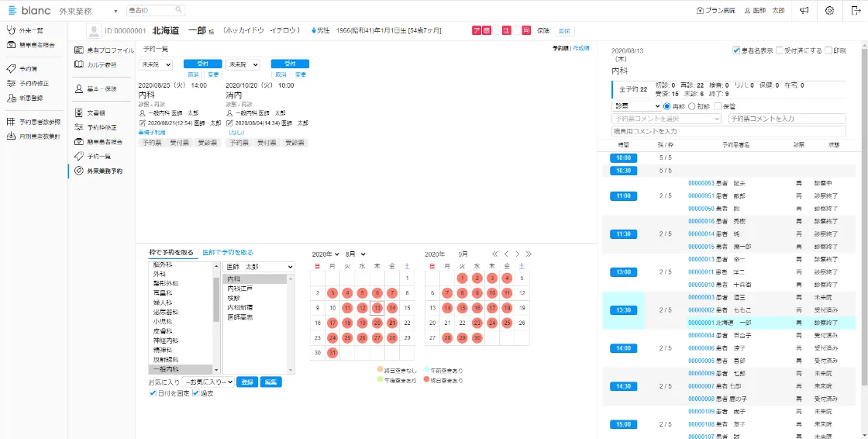
Task: Click the 新患登録 new patient icon
Action: (x=11, y=98)
